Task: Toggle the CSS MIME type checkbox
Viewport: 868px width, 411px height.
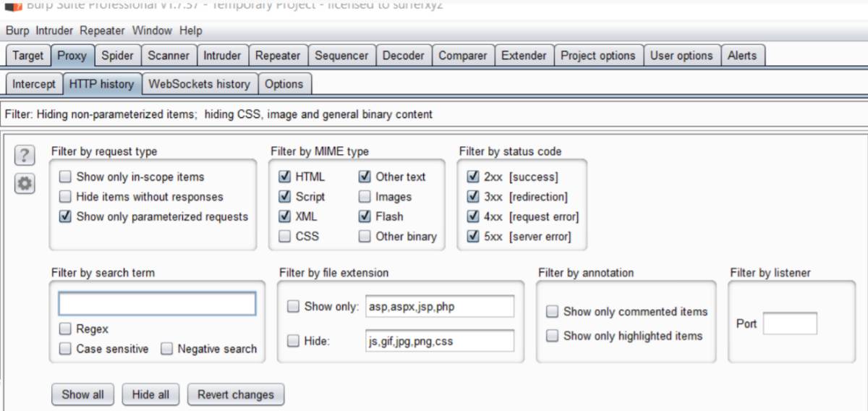Action: [285, 236]
